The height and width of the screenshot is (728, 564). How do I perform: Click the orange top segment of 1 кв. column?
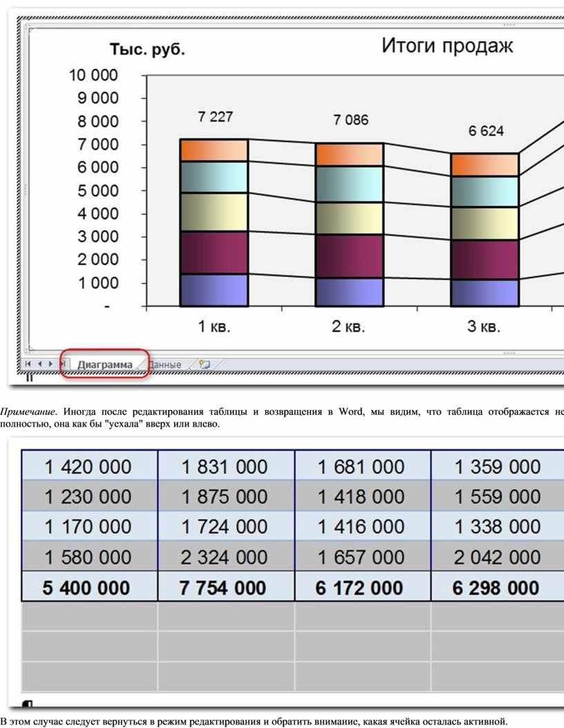point(214,150)
